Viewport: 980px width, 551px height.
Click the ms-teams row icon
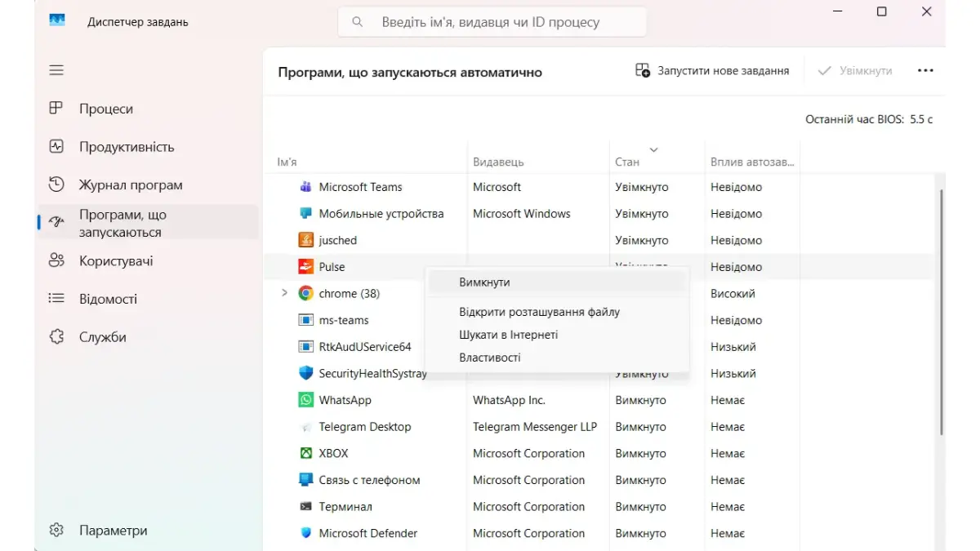pos(306,320)
